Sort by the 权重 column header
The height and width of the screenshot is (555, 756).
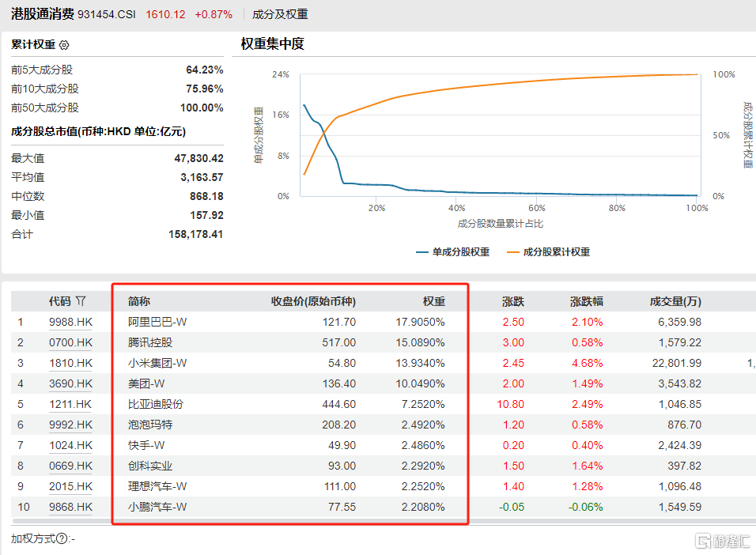(434, 301)
